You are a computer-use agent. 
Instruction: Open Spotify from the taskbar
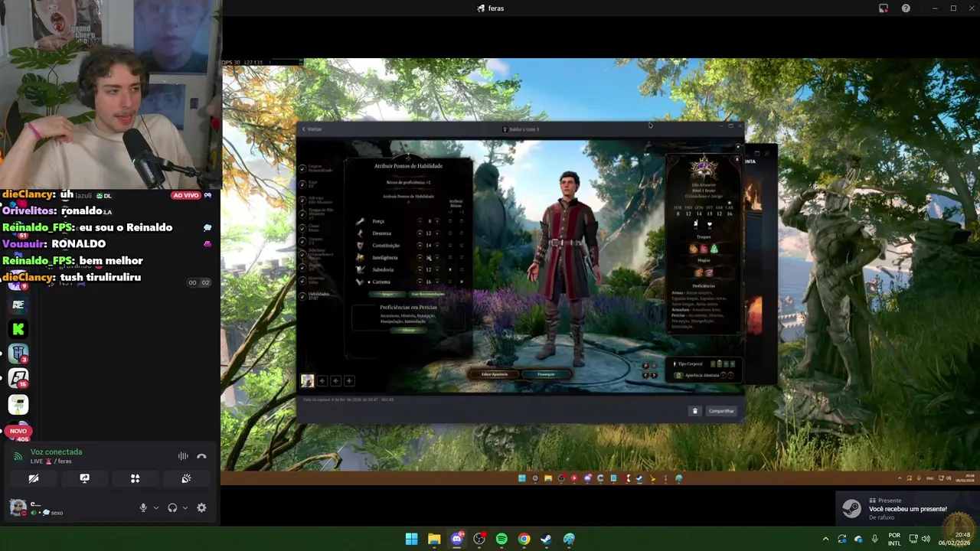click(x=501, y=539)
